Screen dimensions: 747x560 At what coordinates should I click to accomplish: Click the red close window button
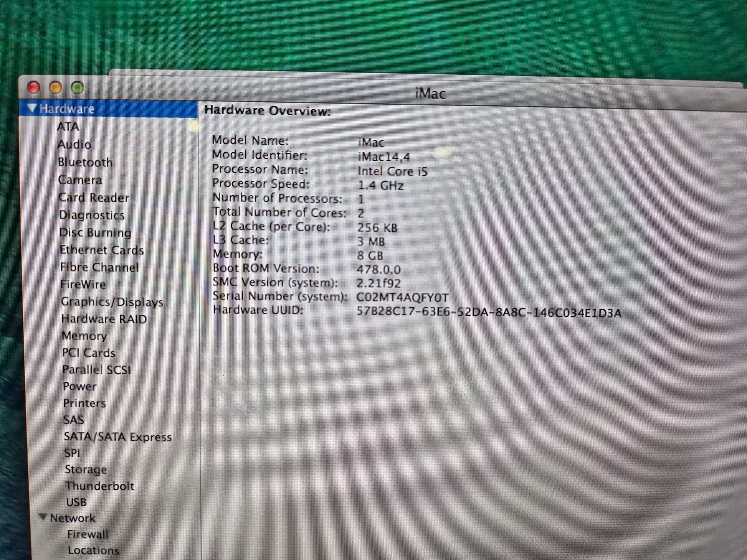point(34,87)
